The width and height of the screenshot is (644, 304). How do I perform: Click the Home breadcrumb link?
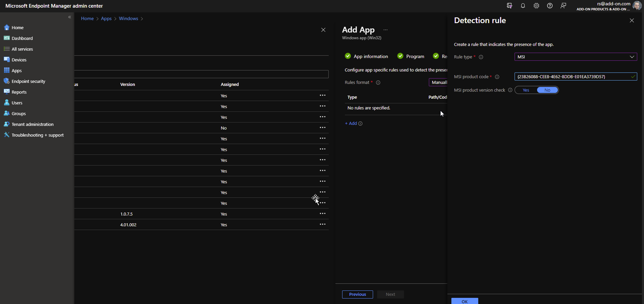point(87,19)
